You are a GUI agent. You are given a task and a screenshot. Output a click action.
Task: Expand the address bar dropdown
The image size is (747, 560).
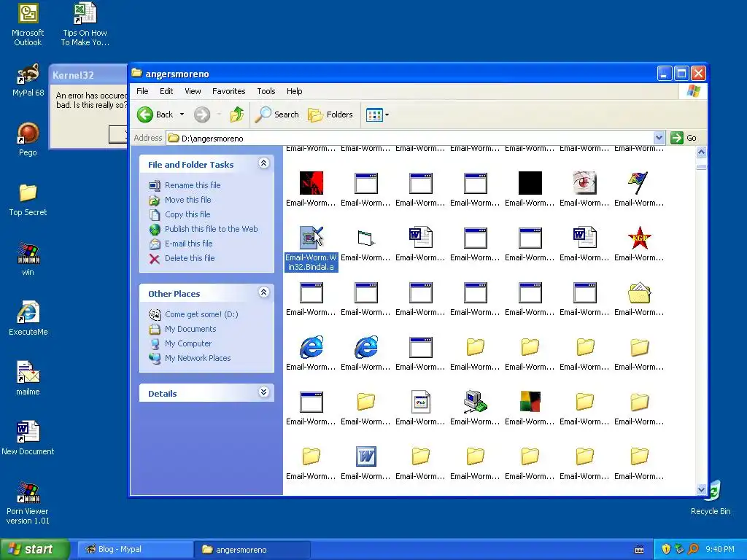point(659,138)
